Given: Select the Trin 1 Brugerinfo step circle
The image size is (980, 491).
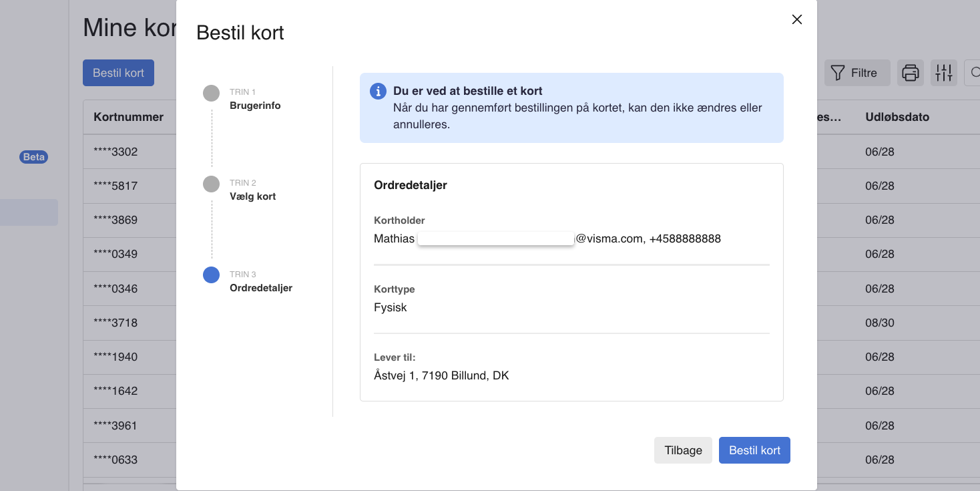Looking at the screenshot, I should (x=211, y=93).
